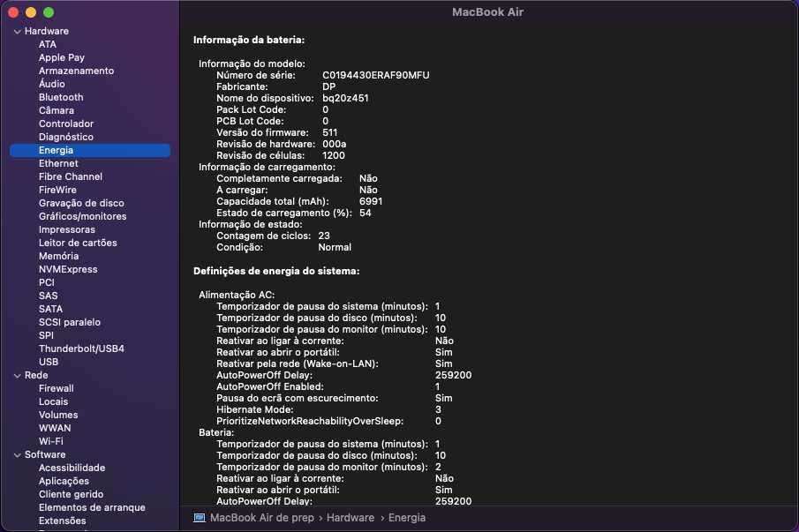Open the Câmara entry
799x532 pixels.
point(57,110)
